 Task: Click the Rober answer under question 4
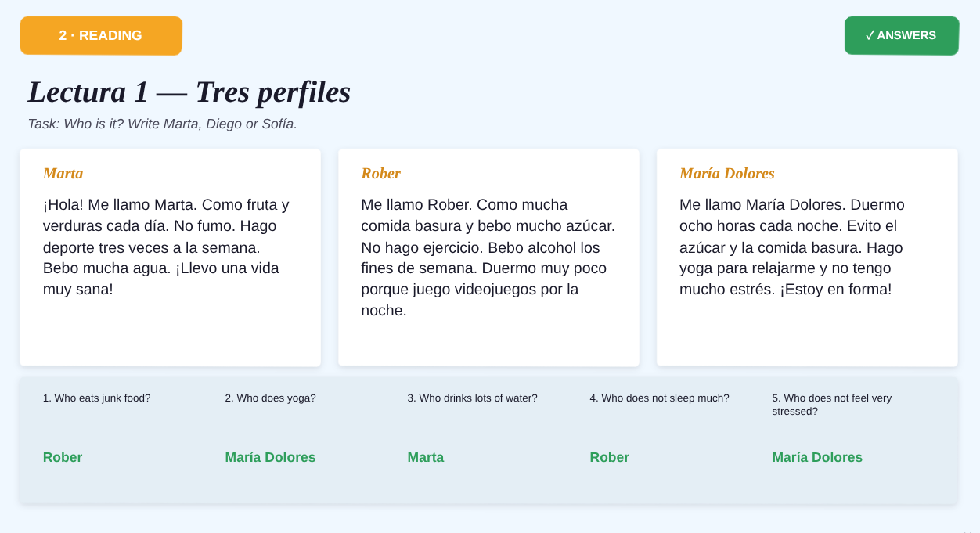pos(610,457)
